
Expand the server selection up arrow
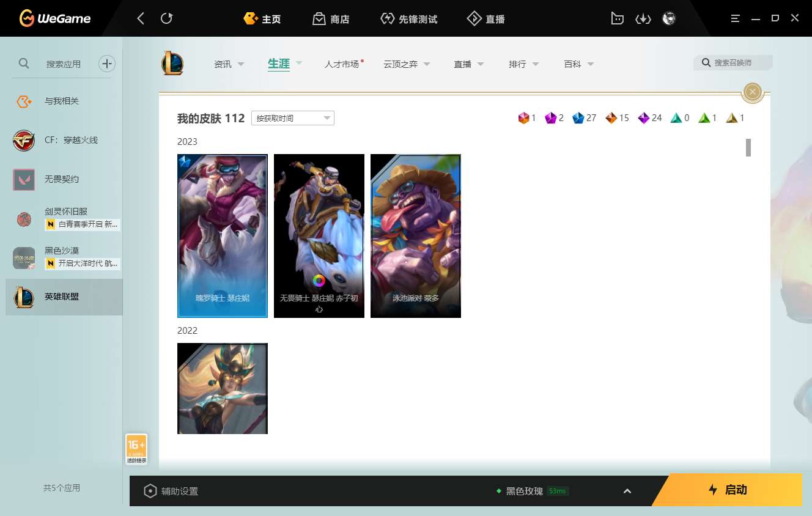pos(627,491)
